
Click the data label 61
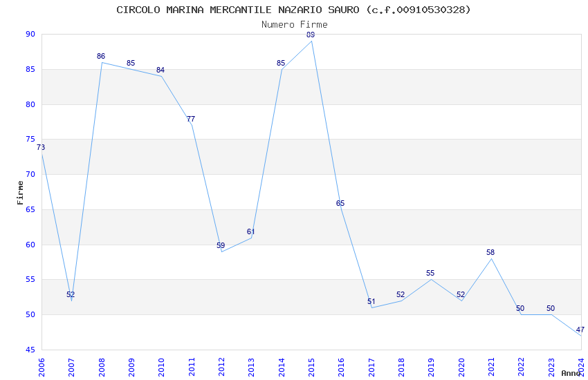250,231
